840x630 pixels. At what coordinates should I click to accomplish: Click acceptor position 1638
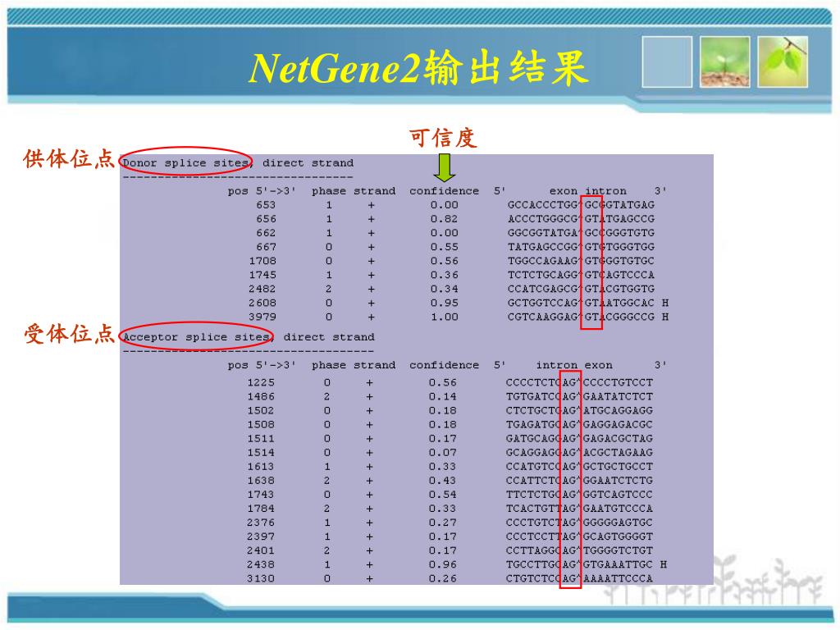click(x=261, y=481)
